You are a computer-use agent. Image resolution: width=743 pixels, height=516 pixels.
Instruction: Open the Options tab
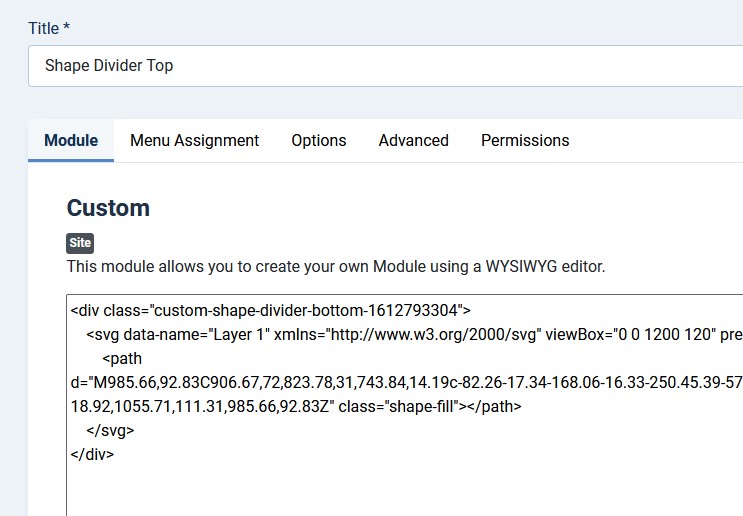319,140
